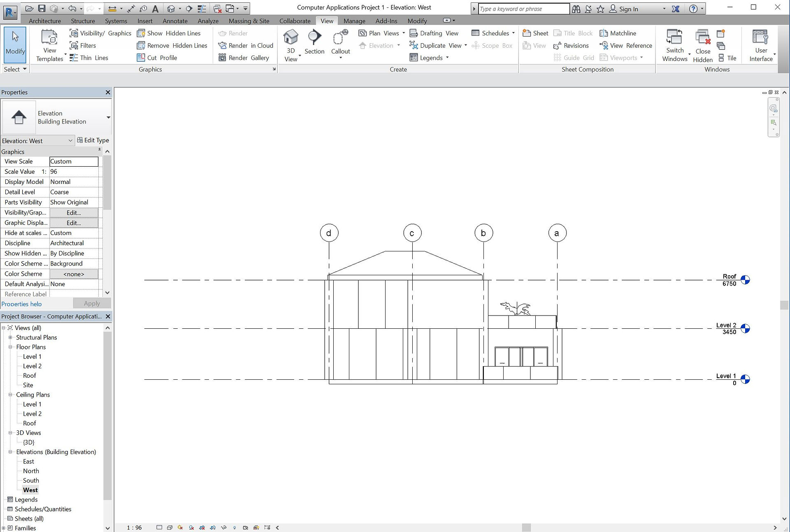
Task: Click the keyword search box
Action: click(x=523, y=9)
